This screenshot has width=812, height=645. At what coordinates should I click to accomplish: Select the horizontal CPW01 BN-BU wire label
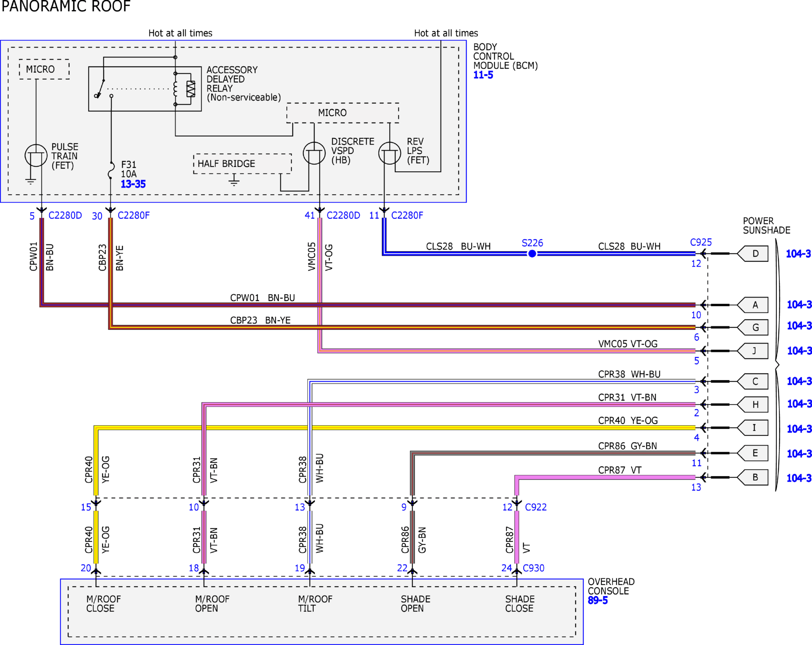pyautogui.click(x=263, y=298)
